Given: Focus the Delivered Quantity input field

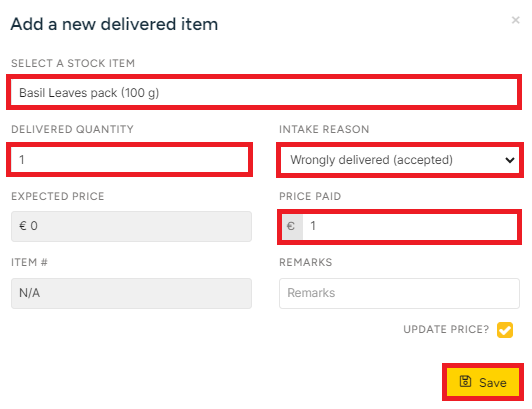Looking at the screenshot, I should tap(130, 160).
